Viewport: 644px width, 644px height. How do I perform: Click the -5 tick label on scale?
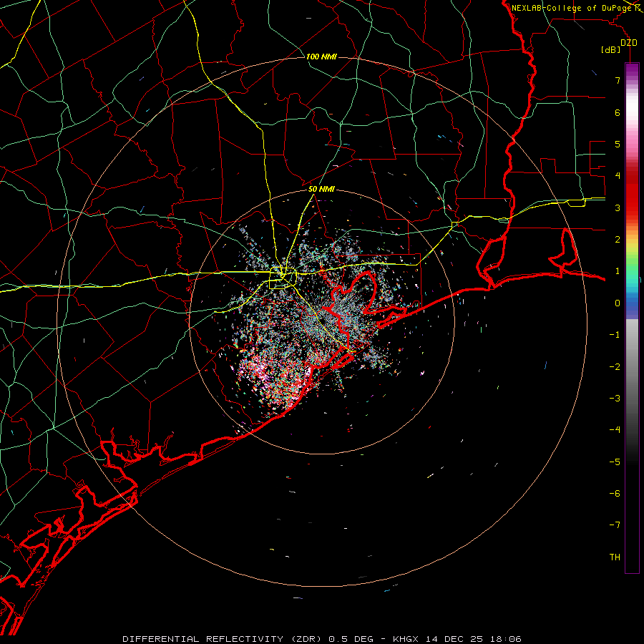(x=615, y=462)
